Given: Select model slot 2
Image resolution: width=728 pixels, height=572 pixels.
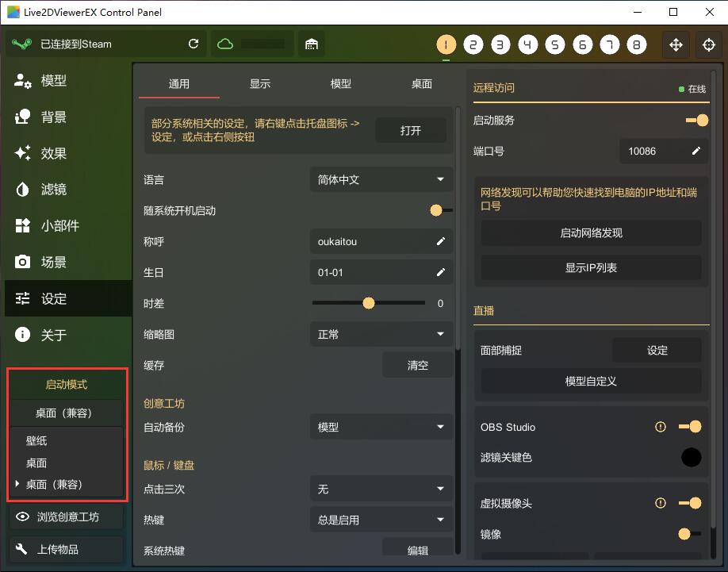Looking at the screenshot, I should pyautogui.click(x=473, y=44).
